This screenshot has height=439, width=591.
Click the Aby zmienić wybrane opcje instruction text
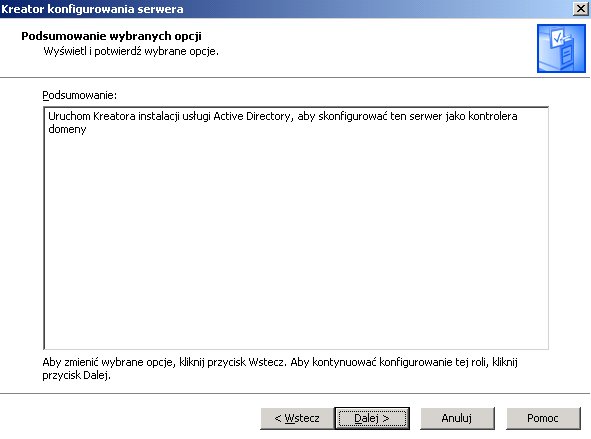(280, 369)
